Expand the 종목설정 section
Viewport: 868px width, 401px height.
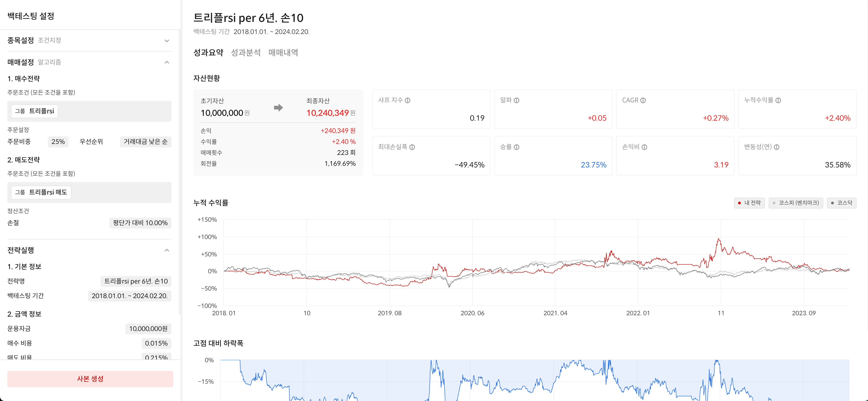(166, 41)
